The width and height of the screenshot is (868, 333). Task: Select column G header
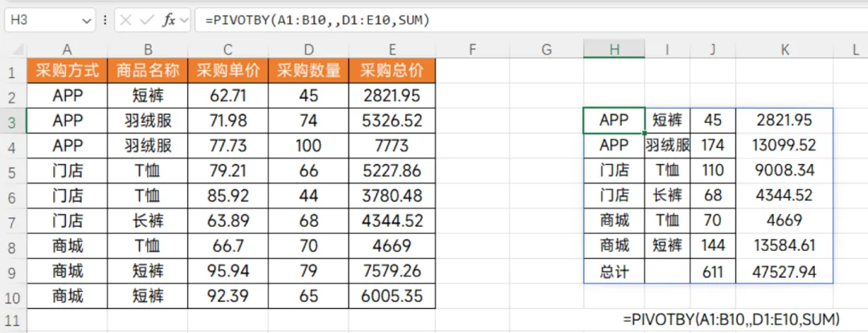coord(547,50)
